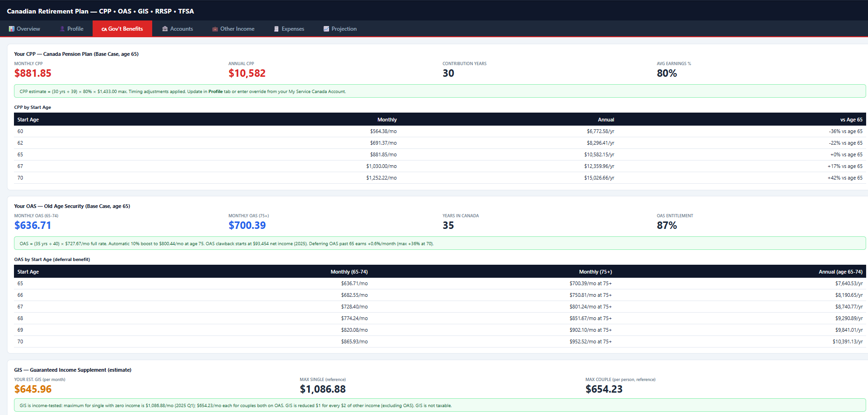Select the Gov't Benefits tab
The height and width of the screenshot is (415, 868).
click(x=122, y=29)
